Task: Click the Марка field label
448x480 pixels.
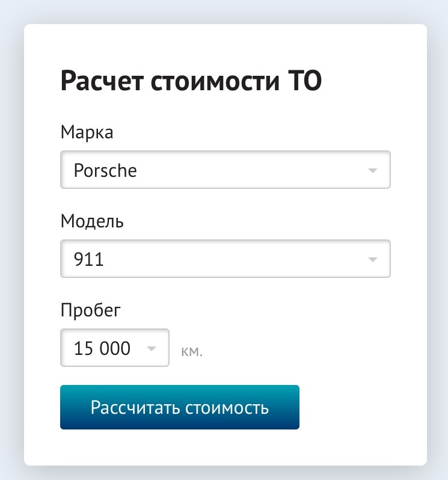Action: click(87, 132)
